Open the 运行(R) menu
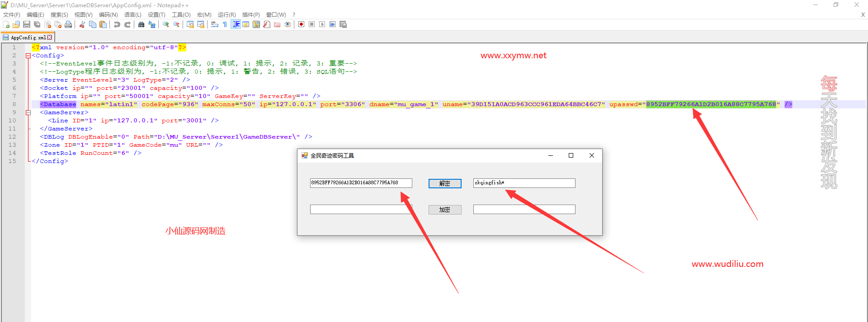868x322 pixels. coord(227,15)
